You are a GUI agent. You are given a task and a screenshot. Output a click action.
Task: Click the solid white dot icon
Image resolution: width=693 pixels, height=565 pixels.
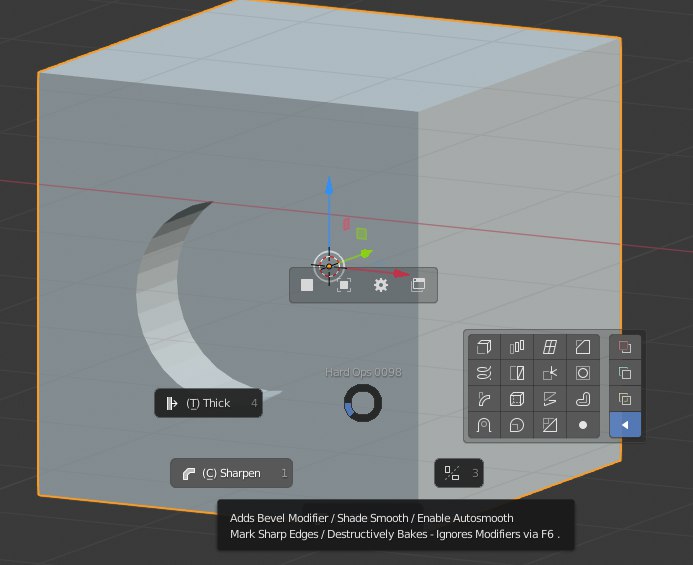coord(583,425)
